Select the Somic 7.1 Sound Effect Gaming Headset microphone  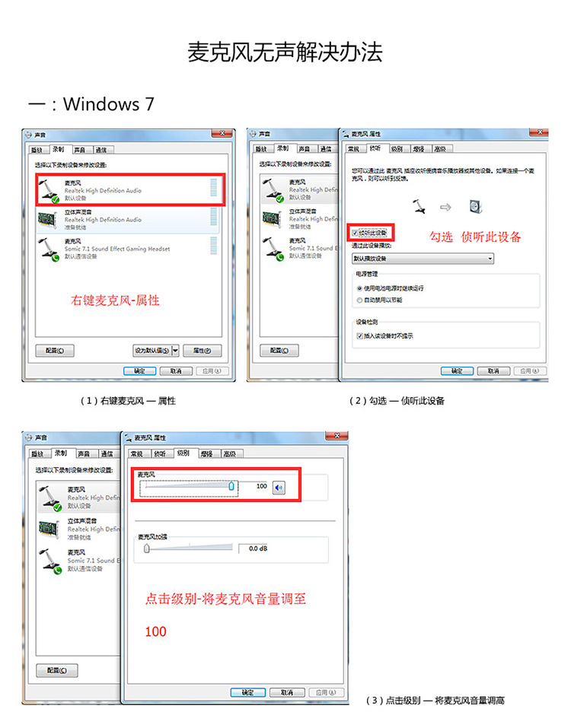(127, 249)
